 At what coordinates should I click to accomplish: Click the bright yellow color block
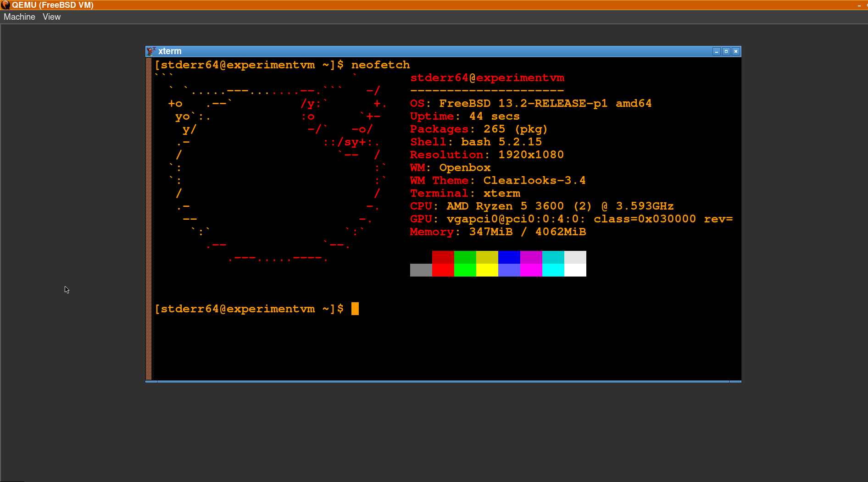pyautogui.click(x=487, y=270)
